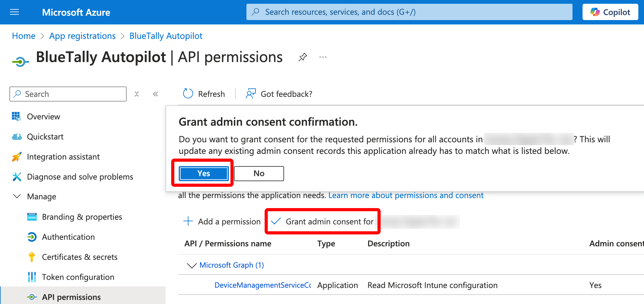Click Read Microsoft Intune configuration description
644x304 pixels.
[x=433, y=285]
